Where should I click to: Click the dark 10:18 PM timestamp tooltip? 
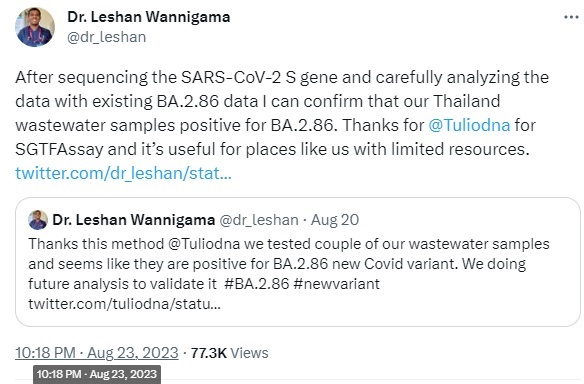pos(97,374)
